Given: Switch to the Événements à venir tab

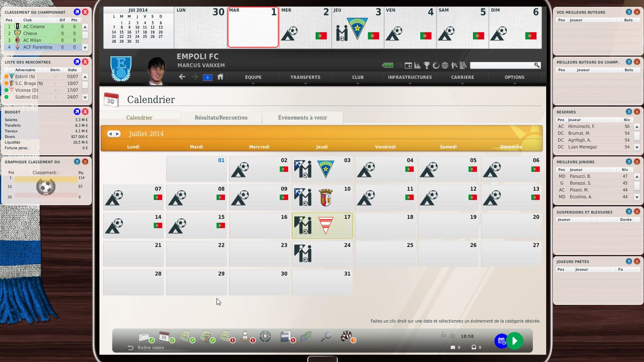Looking at the screenshot, I should pyautogui.click(x=302, y=117).
